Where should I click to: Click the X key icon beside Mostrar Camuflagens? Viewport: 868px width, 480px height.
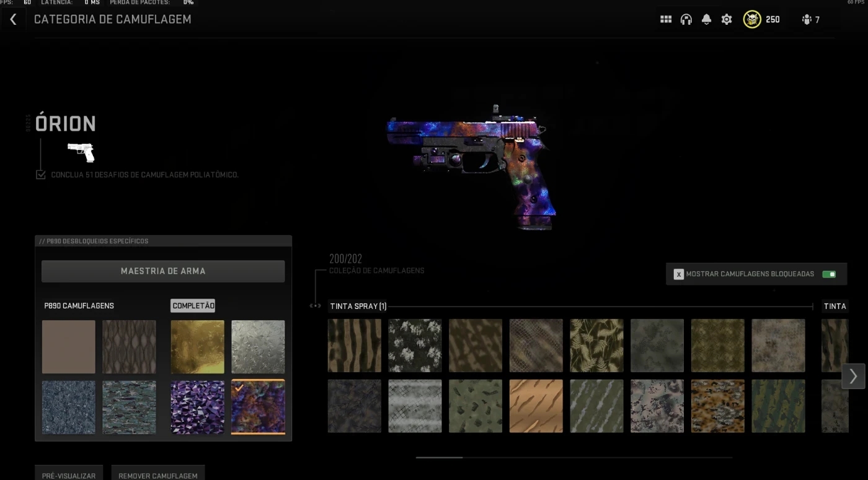pyautogui.click(x=679, y=274)
